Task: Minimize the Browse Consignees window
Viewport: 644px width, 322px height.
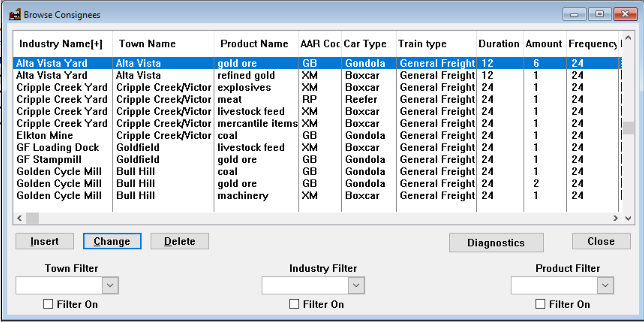Action: tap(574, 14)
